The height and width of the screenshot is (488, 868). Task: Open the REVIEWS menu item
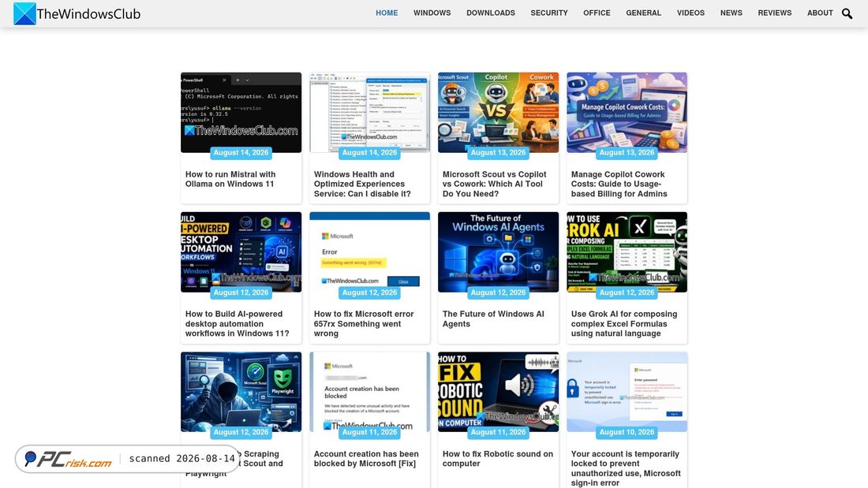tap(774, 13)
